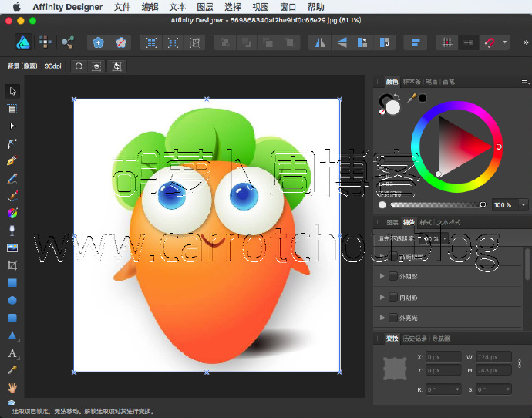Image resolution: width=532 pixels, height=418 pixels.
Task: Click the Revert defaults flower icon with red slash
Action: click(121, 42)
